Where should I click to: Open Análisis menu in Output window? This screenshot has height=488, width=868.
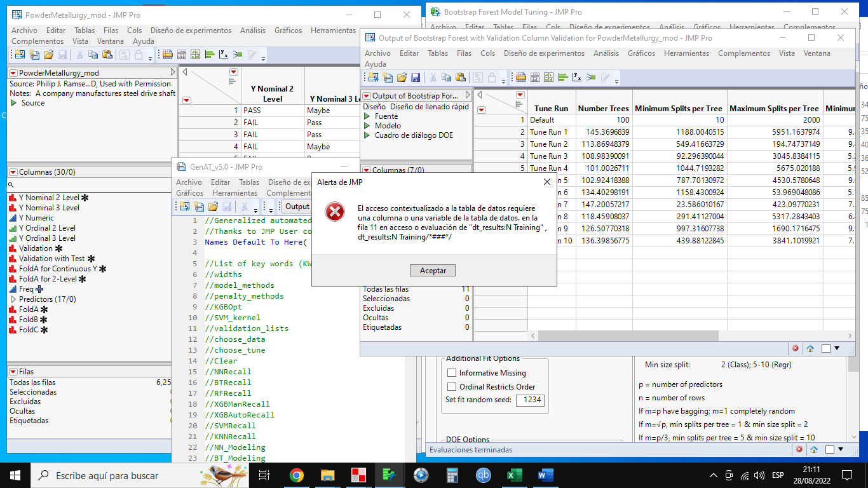pyautogui.click(x=606, y=53)
